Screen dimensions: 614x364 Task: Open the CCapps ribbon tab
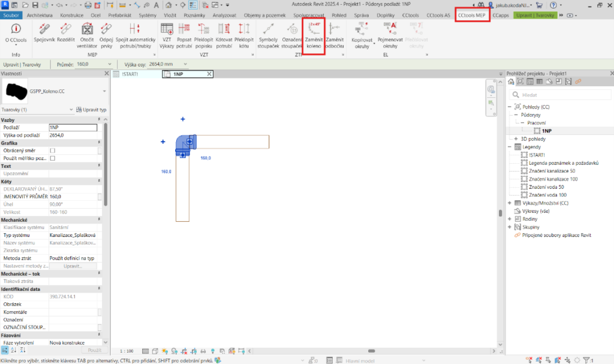click(x=501, y=15)
